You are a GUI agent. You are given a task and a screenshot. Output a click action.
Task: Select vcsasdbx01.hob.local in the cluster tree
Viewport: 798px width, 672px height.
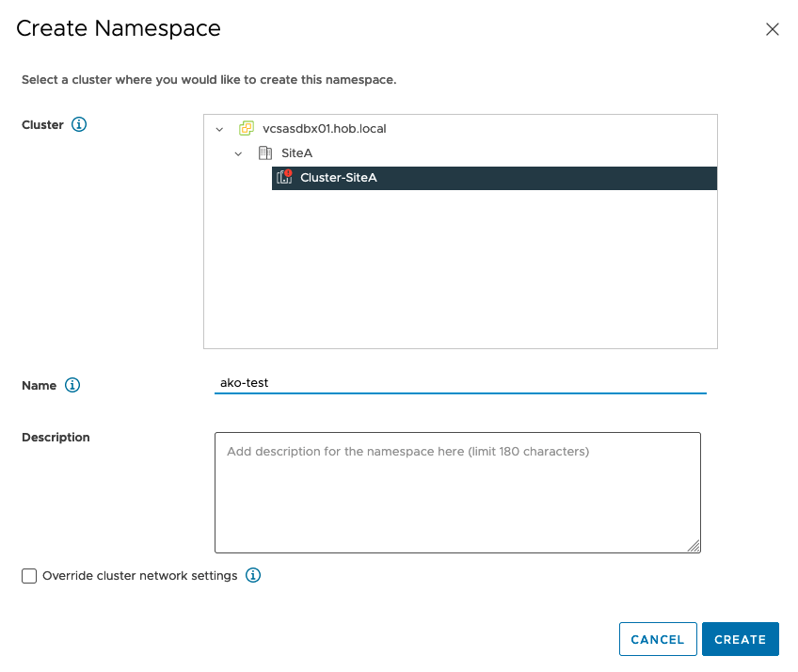point(325,129)
